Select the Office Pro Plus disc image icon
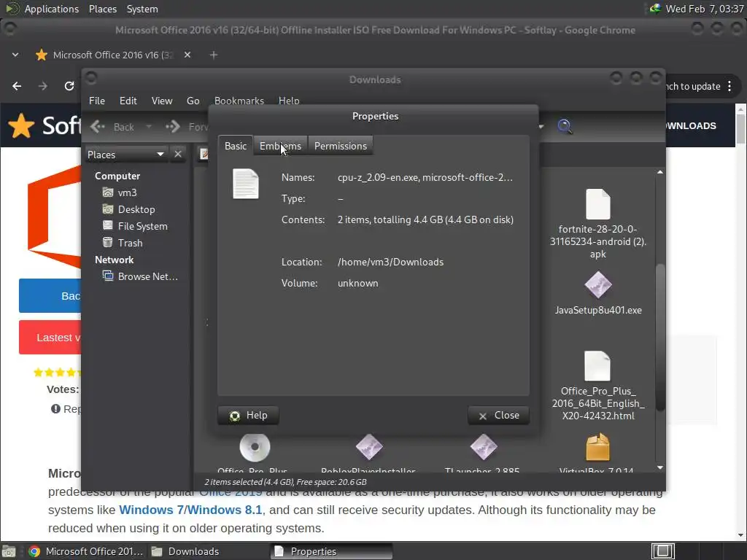 [x=255, y=447]
